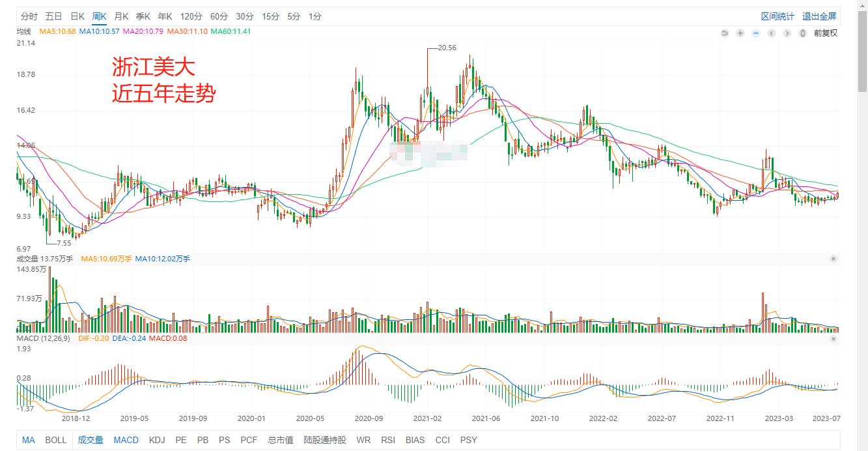
Task: Switch to the 月K tab
Action: (120, 16)
